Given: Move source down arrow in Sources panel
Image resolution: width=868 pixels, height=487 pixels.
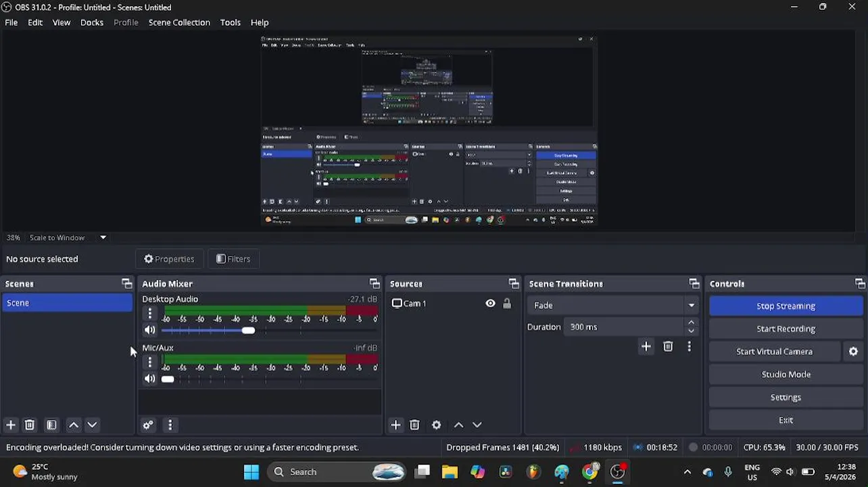Looking at the screenshot, I should [477, 425].
